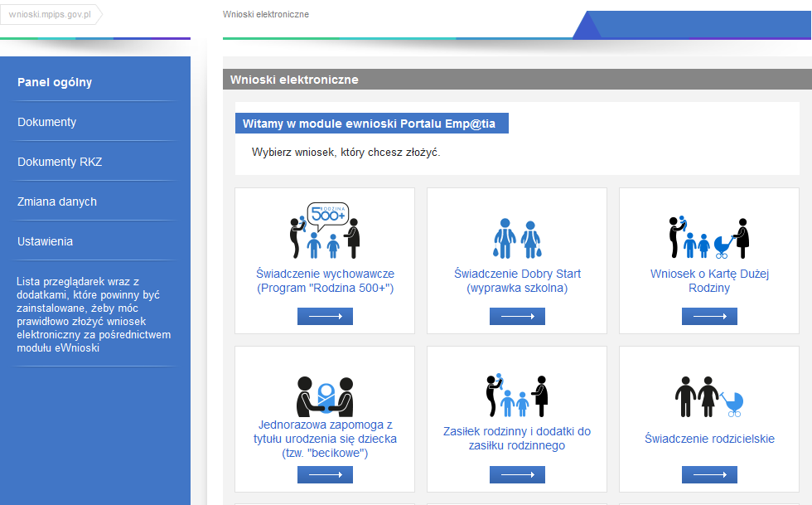Open Dokumenty RKZ in the sidebar
This screenshot has width=812, height=505.
tap(60, 162)
